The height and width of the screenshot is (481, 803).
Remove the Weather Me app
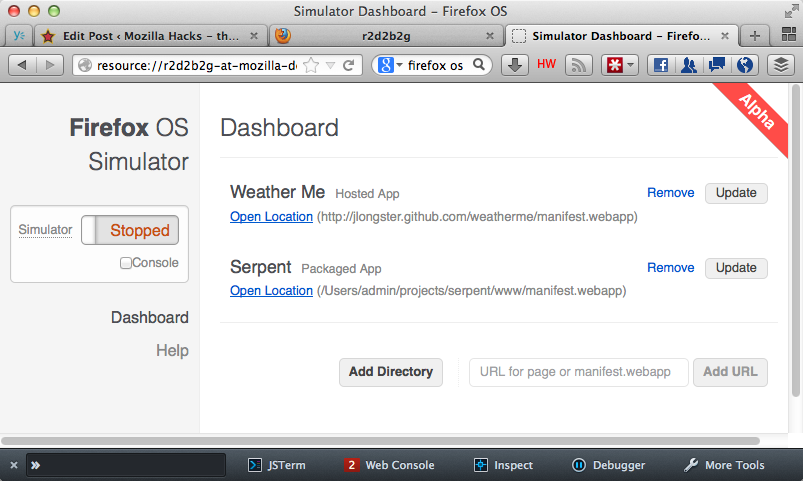[x=670, y=193]
